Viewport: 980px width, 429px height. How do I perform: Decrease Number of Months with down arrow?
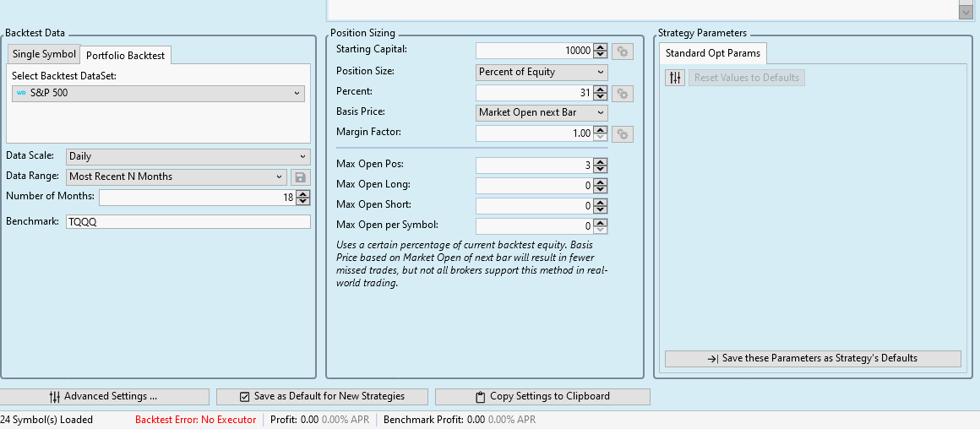(303, 202)
